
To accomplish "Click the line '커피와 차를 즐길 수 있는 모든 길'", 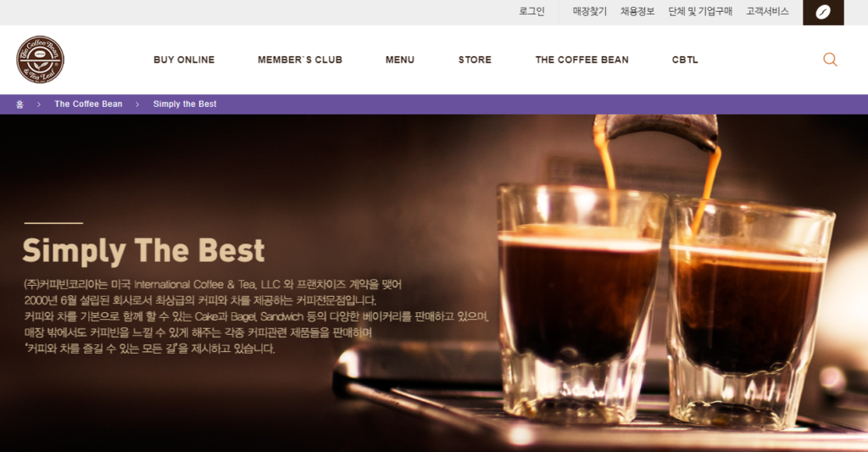I will [x=149, y=349].
